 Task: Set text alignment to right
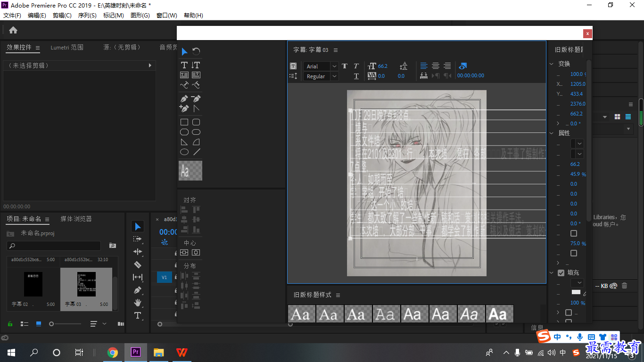(x=447, y=66)
